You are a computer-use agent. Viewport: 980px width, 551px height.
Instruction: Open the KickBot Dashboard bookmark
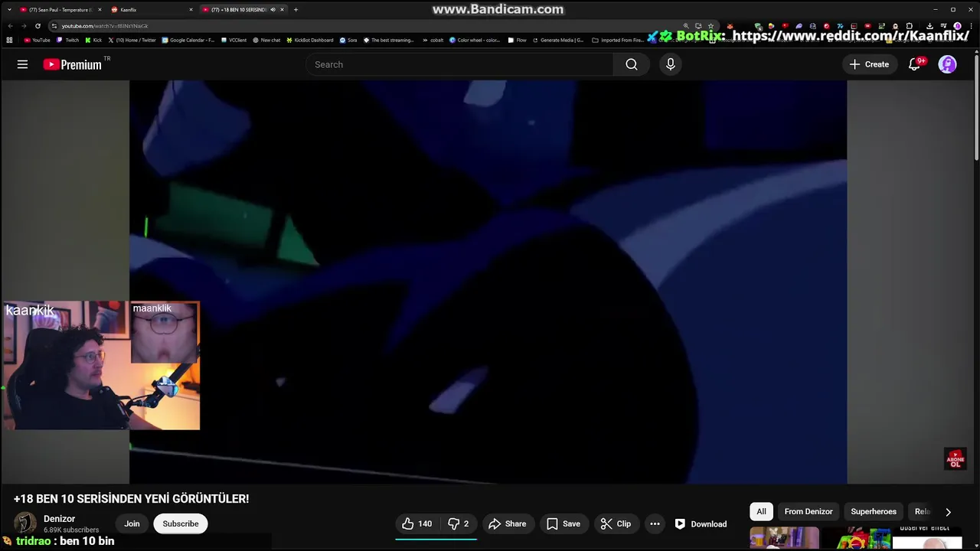[309, 40]
